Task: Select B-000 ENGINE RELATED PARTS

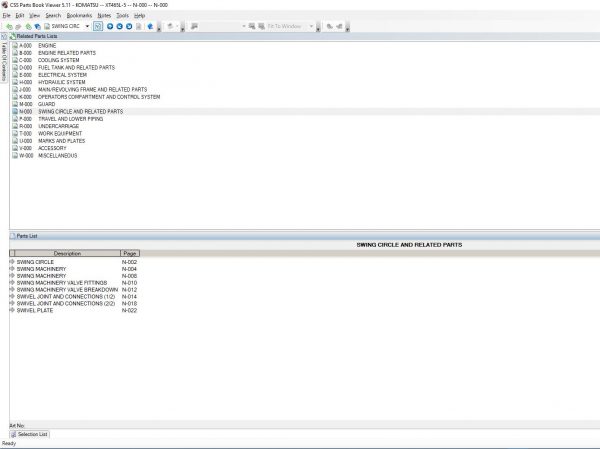Action: pyautogui.click(x=54, y=53)
